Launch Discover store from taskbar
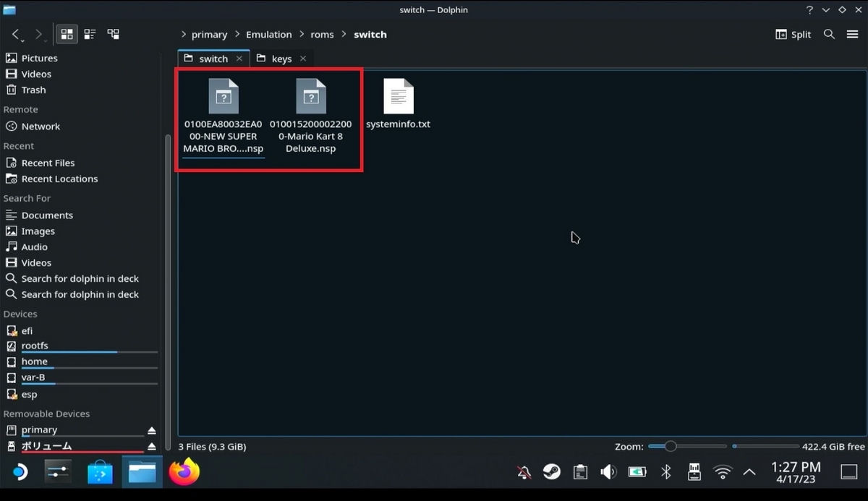 100,472
